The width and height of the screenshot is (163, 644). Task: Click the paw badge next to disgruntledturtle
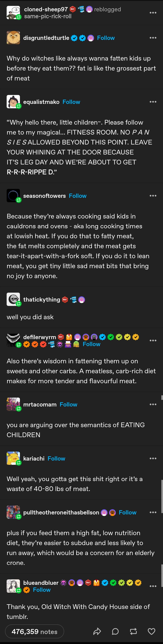(91, 38)
